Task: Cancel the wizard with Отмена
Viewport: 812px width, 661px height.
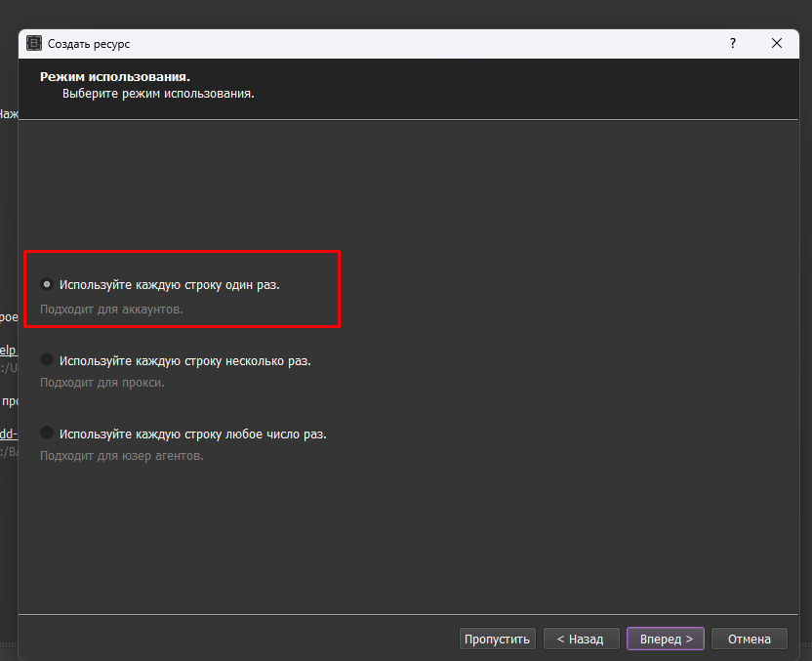Action: coord(749,639)
